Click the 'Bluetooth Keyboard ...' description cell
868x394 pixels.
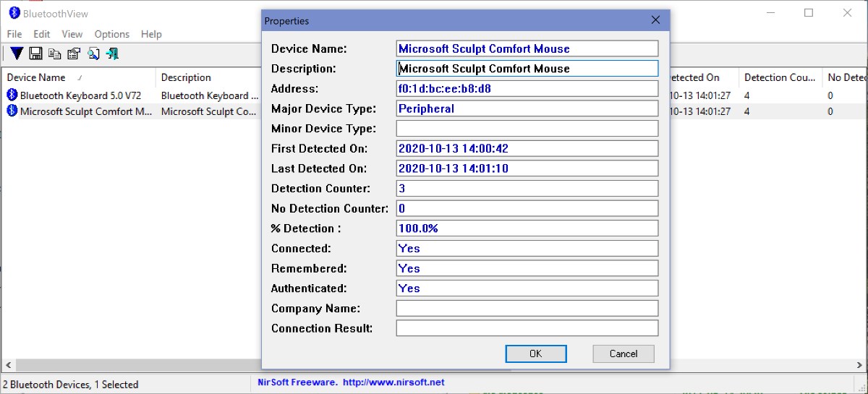tap(209, 95)
